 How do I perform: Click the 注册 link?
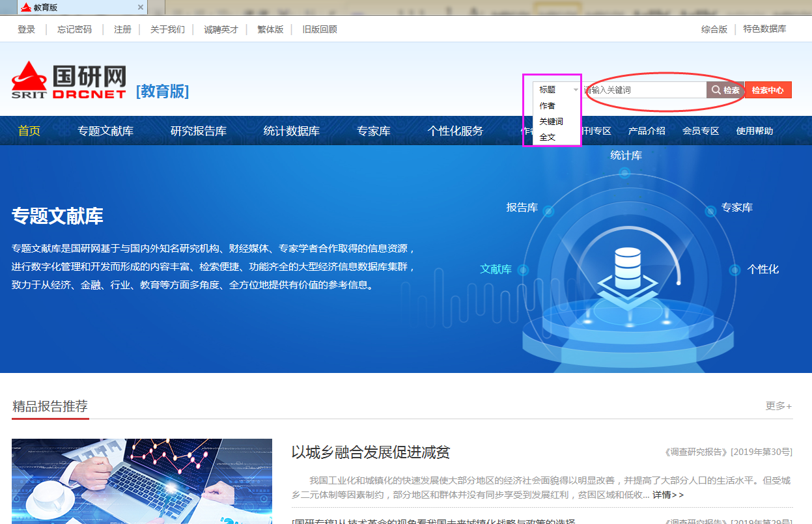[x=122, y=29]
